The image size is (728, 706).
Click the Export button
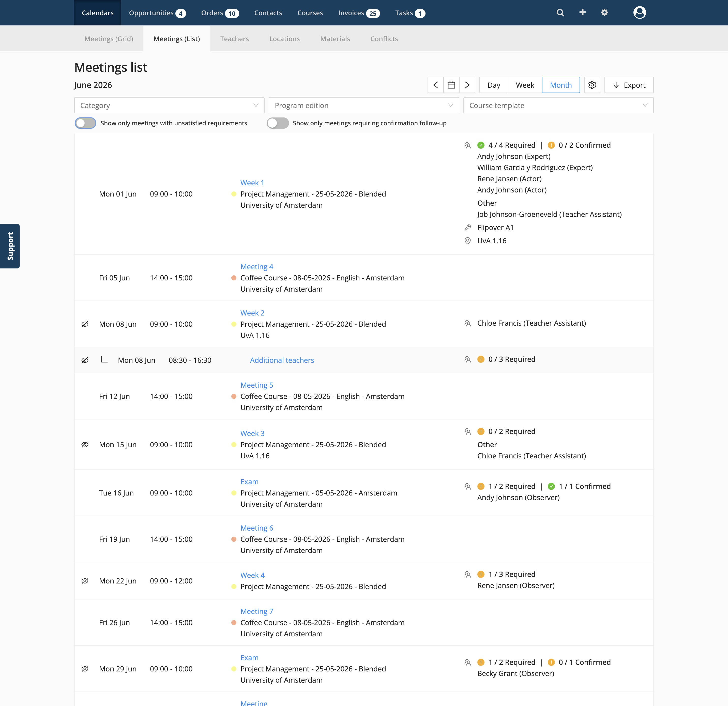[629, 85]
